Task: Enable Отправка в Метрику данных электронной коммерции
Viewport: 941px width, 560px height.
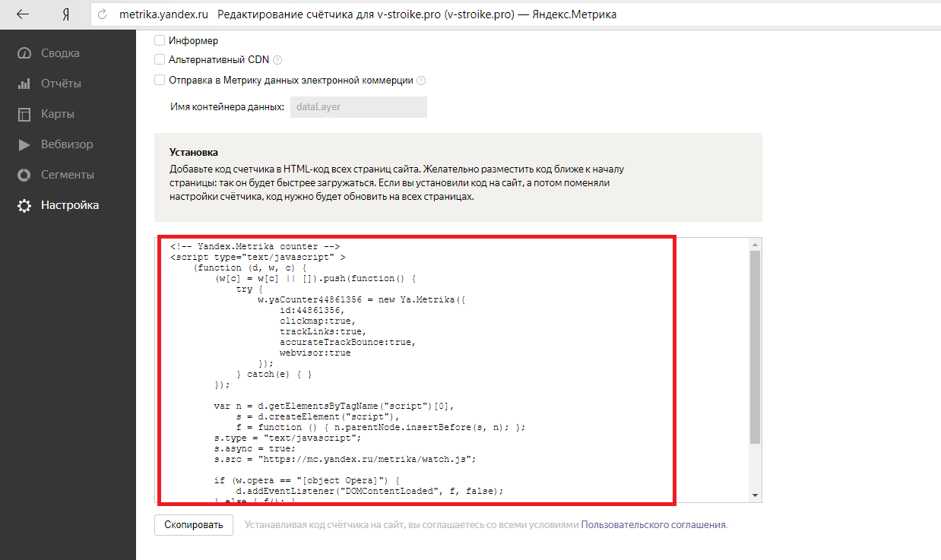Action: [160, 80]
